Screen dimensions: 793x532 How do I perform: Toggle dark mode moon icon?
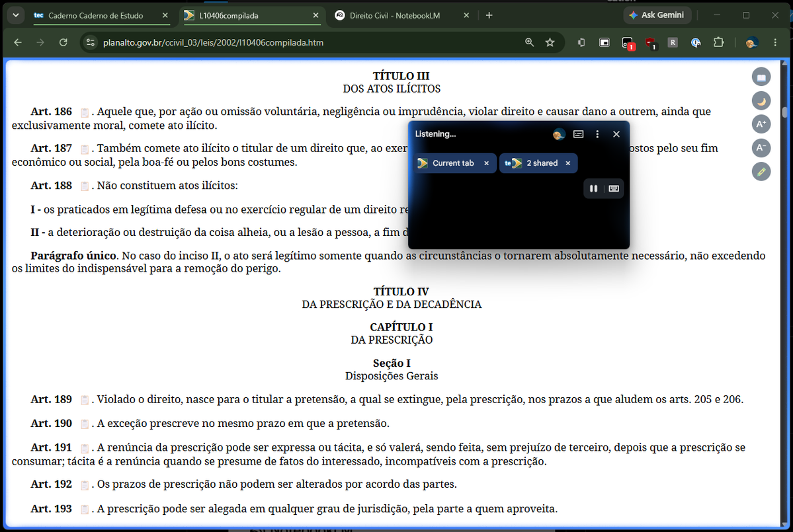[x=761, y=101]
